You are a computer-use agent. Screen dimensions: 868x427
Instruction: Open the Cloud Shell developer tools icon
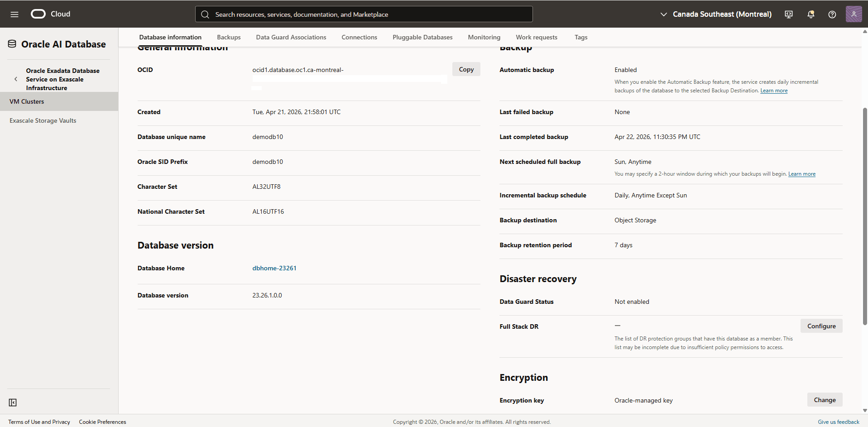[x=789, y=14]
